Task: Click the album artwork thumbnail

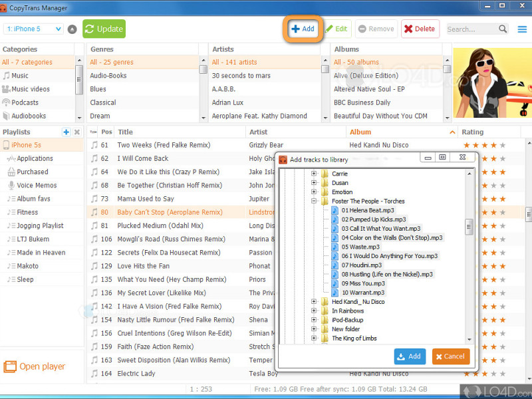Action: [x=493, y=82]
